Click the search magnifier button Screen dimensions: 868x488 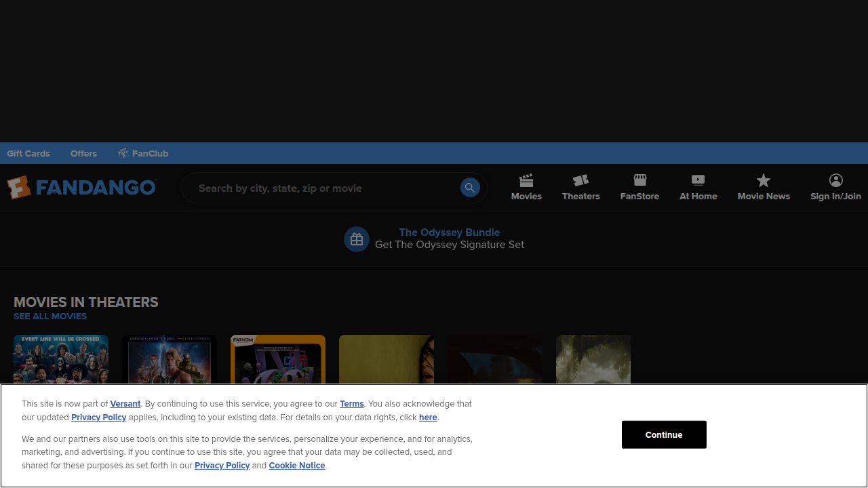click(x=470, y=188)
